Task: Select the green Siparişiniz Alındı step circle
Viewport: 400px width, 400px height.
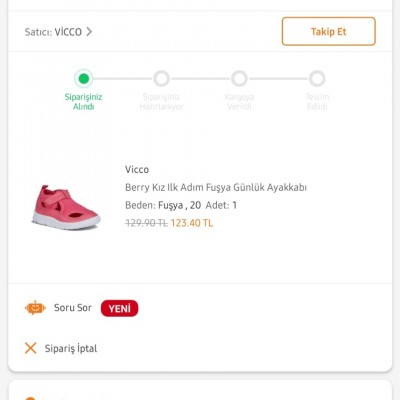Action: [84, 79]
